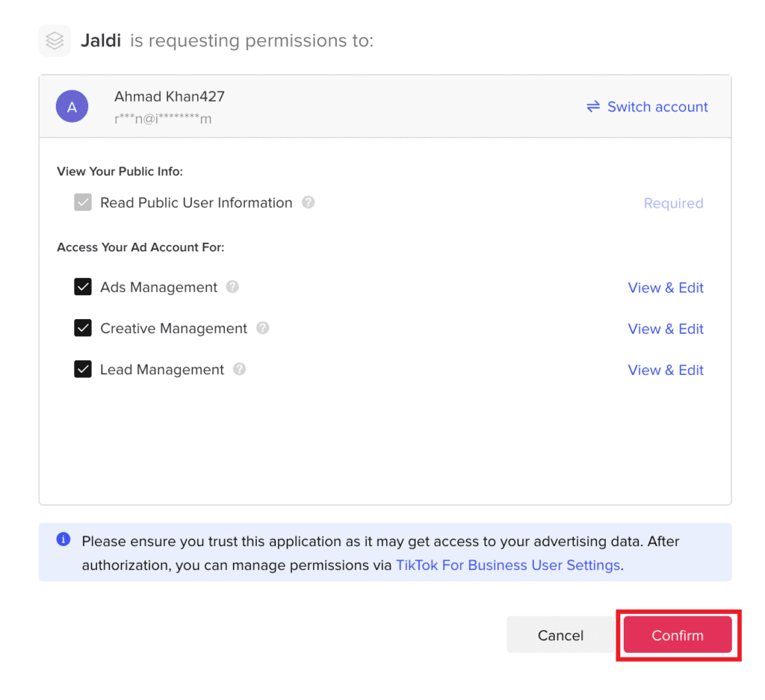
Task: Click the switch account arrows icon
Action: [x=592, y=106]
